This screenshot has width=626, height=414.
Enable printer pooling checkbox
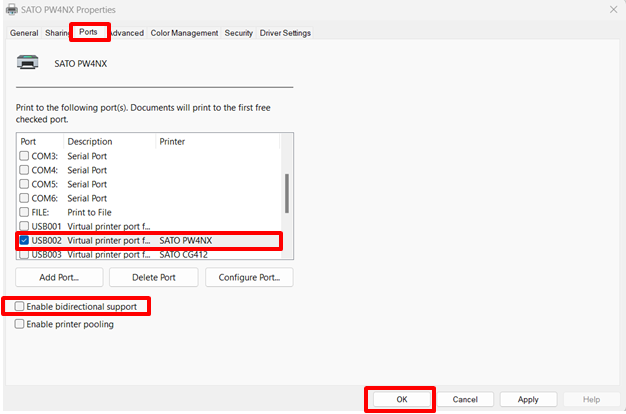click(20, 324)
